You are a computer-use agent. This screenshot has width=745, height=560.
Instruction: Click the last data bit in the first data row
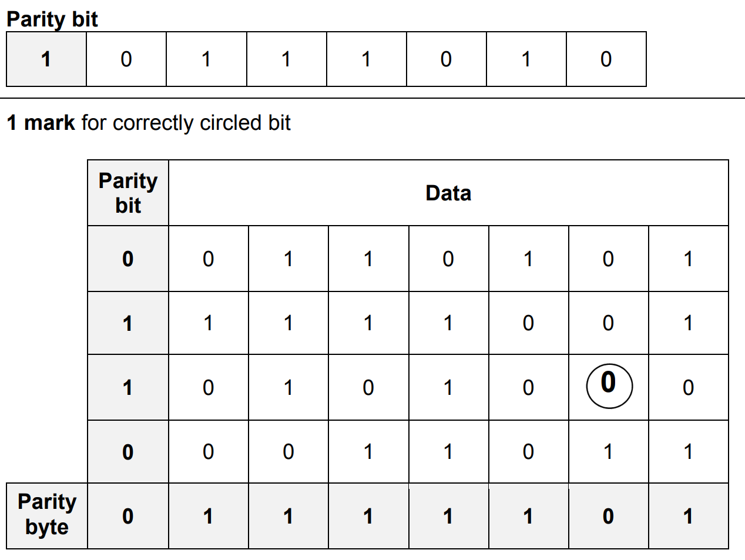(x=688, y=259)
